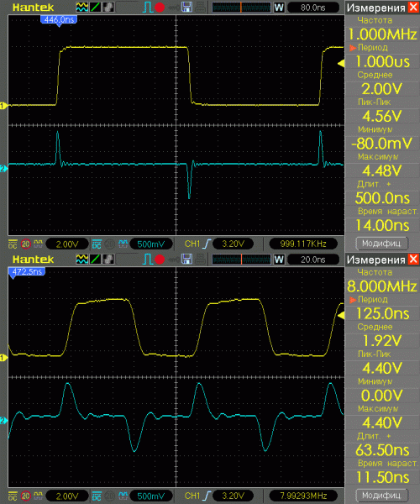Click the red record indicator in top screen

tap(160, 7)
